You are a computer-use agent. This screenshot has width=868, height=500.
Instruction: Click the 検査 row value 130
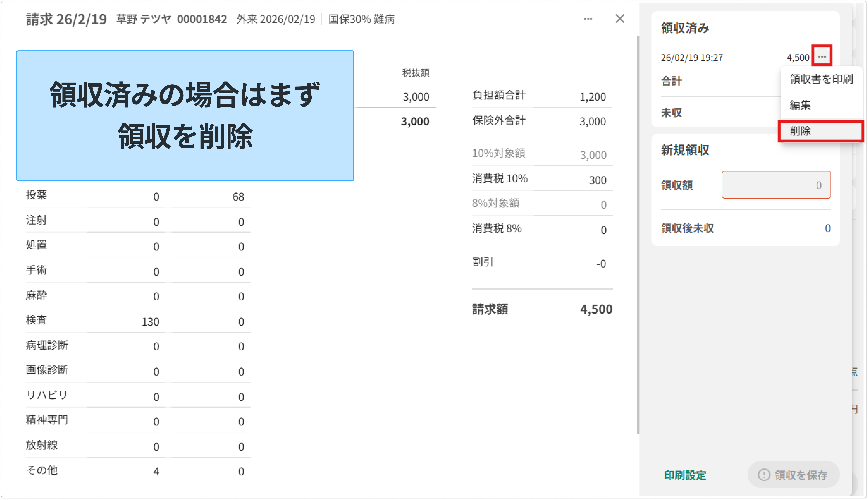point(150,321)
